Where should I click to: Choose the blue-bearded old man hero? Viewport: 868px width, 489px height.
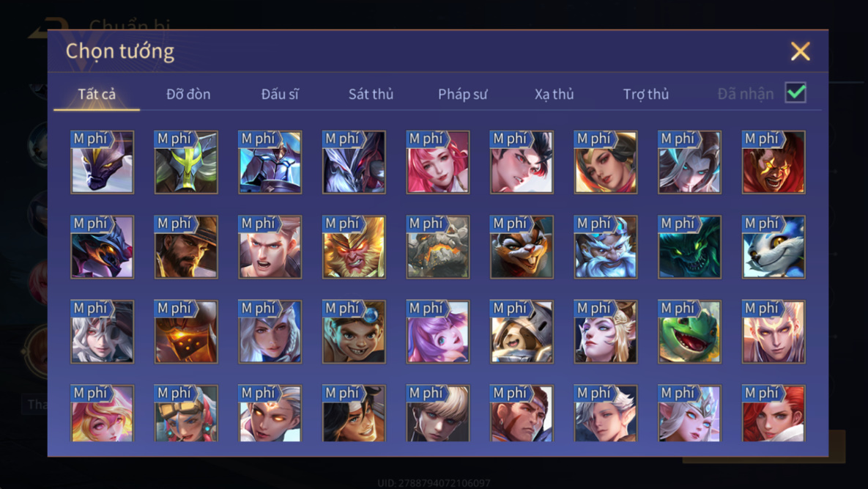click(606, 247)
